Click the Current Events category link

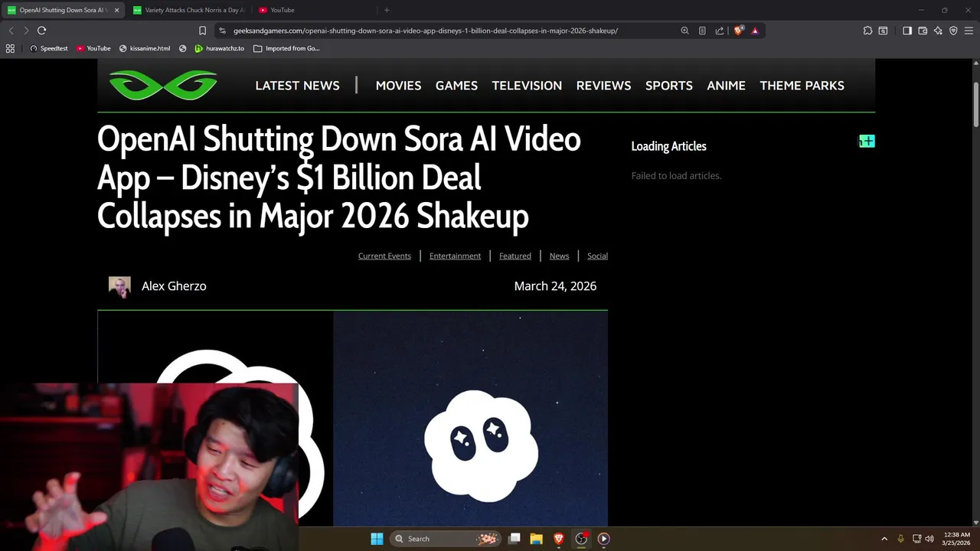pos(384,256)
